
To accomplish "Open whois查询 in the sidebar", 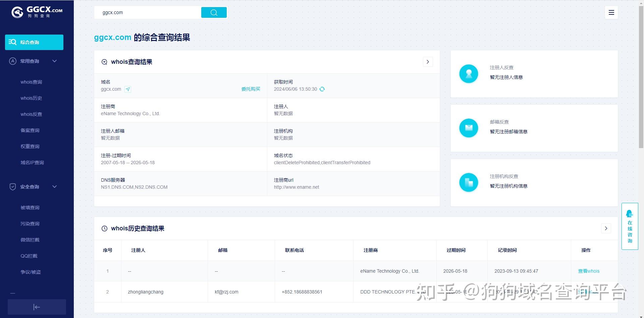I will 31,82.
